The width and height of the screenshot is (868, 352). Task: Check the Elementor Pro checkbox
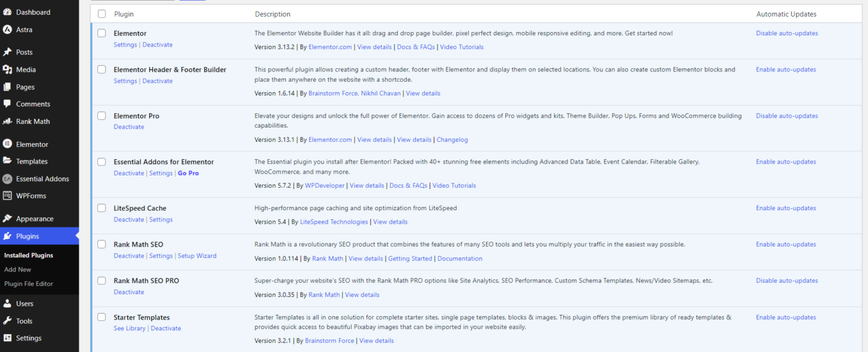pyautogui.click(x=102, y=116)
